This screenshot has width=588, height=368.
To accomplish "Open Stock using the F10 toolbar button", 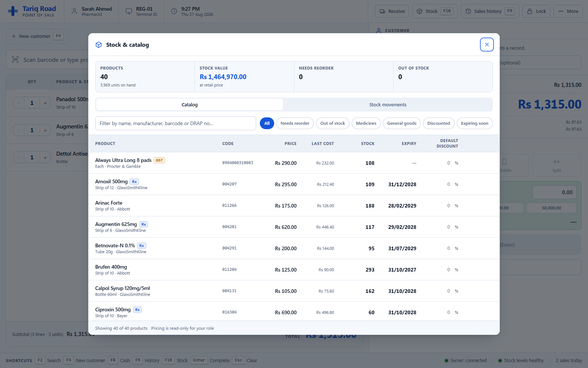I will [435, 11].
